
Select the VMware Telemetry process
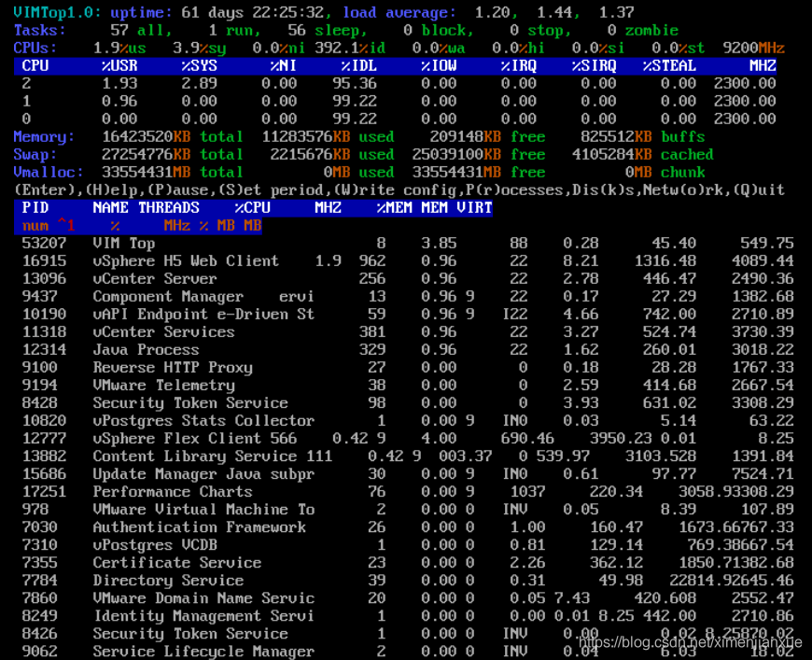click(163, 385)
